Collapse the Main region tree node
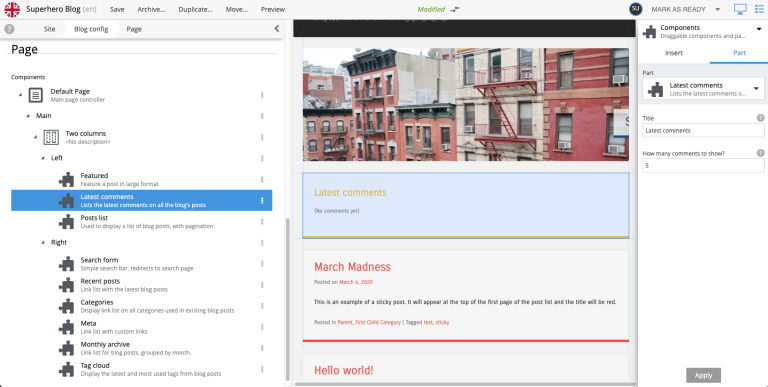This screenshot has height=387, width=768. 28,116
